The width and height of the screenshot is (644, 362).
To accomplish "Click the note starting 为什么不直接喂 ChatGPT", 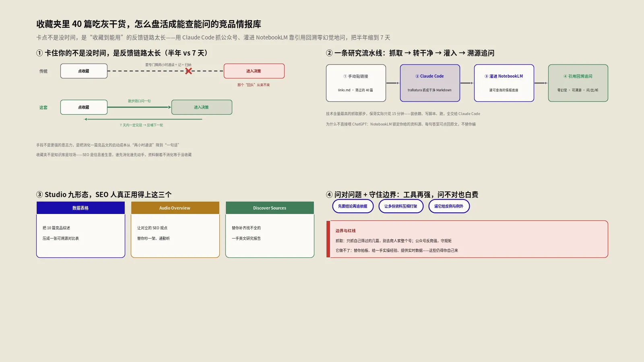I will 401,124.
